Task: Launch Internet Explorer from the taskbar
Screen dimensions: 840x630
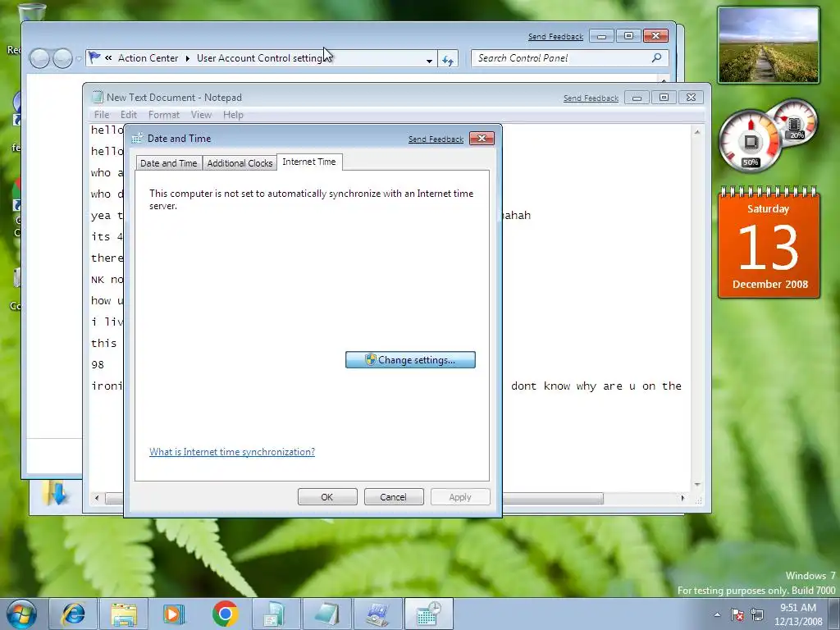Action: [x=73, y=614]
